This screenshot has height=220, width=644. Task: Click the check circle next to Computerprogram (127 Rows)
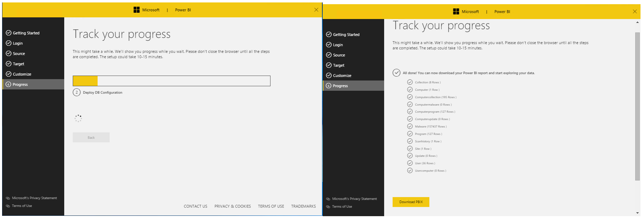point(410,112)
